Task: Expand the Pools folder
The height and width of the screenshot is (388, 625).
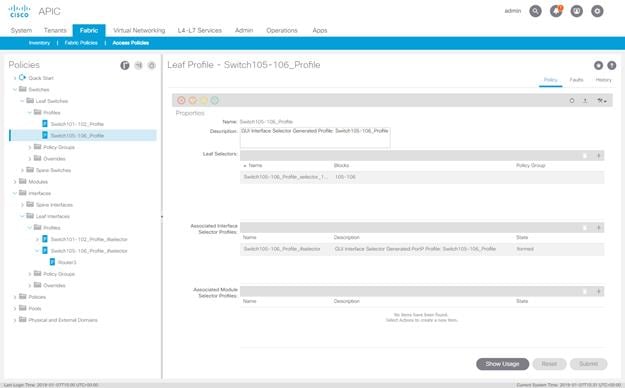Action: click(x=15, y=309)
